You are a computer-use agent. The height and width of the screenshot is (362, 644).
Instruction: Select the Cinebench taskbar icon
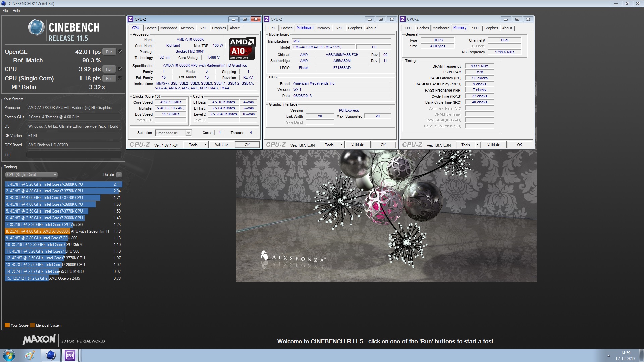coord(51,355)
